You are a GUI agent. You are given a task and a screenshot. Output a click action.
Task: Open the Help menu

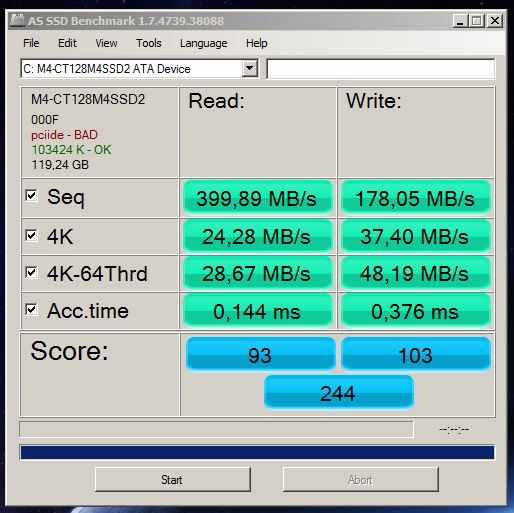(x=256, y=43)
